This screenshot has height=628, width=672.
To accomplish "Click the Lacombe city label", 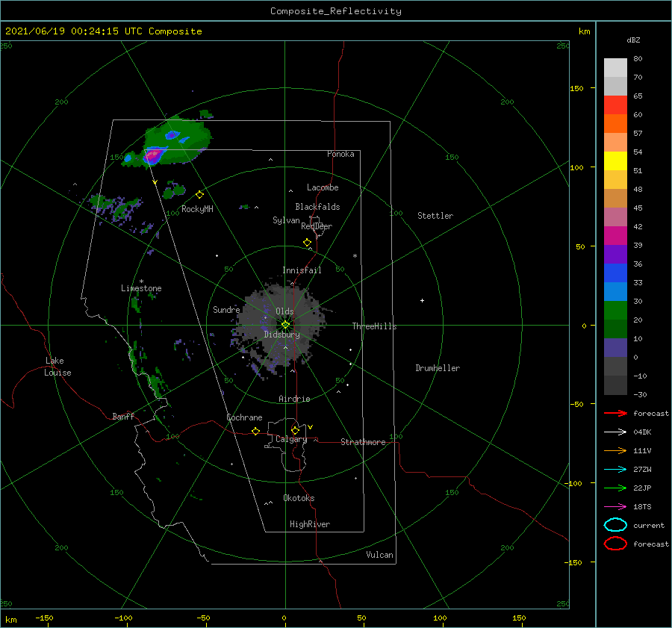I will (x=323, y=187).
